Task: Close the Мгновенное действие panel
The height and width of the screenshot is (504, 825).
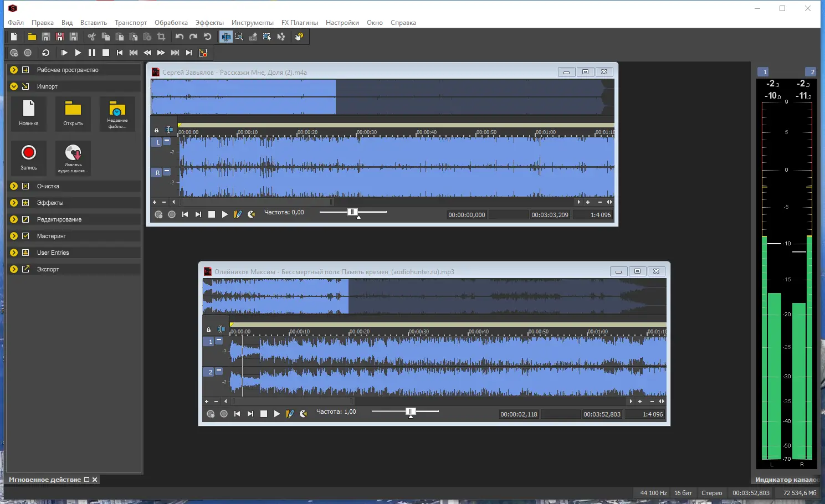Action: [x=95, y=480]
